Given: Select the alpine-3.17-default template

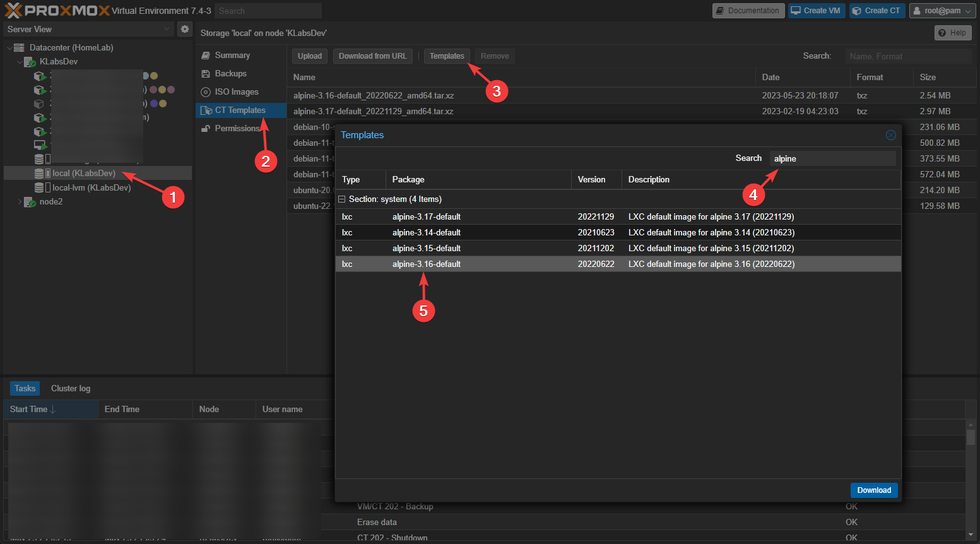Looking at the screenshot, I should tap(618, 216).
